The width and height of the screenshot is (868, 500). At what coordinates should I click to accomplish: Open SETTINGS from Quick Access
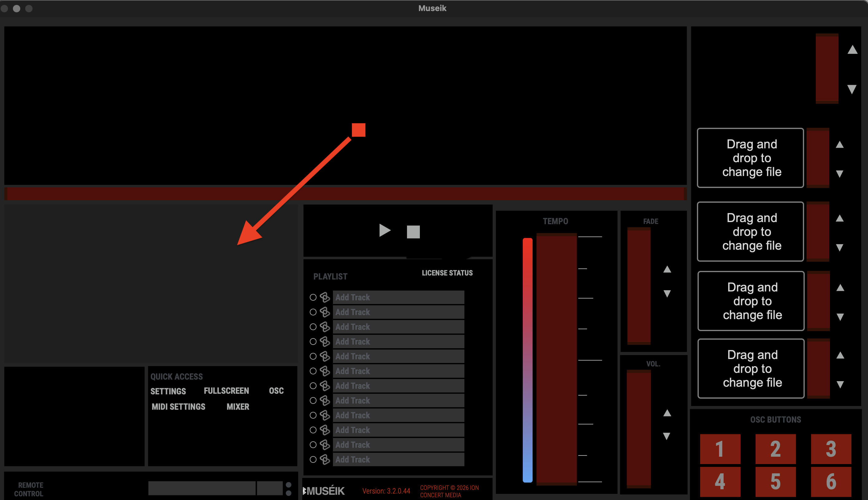click(x=168, y=391)
